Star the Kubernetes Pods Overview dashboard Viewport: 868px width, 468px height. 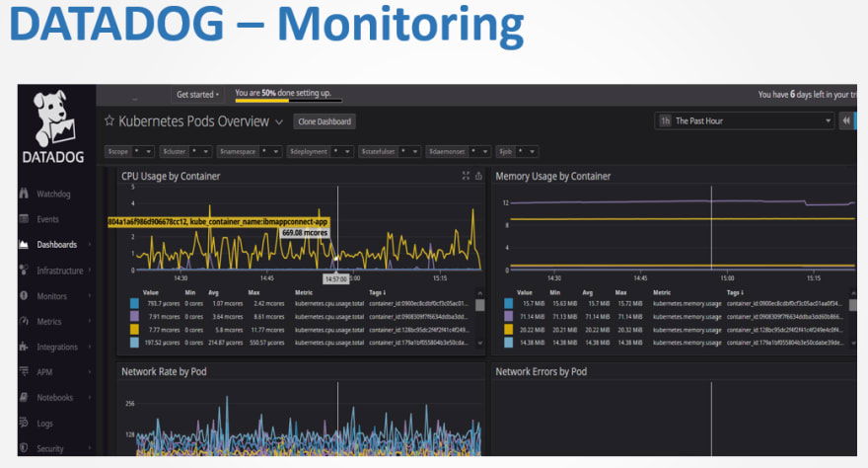click(109, 120)
